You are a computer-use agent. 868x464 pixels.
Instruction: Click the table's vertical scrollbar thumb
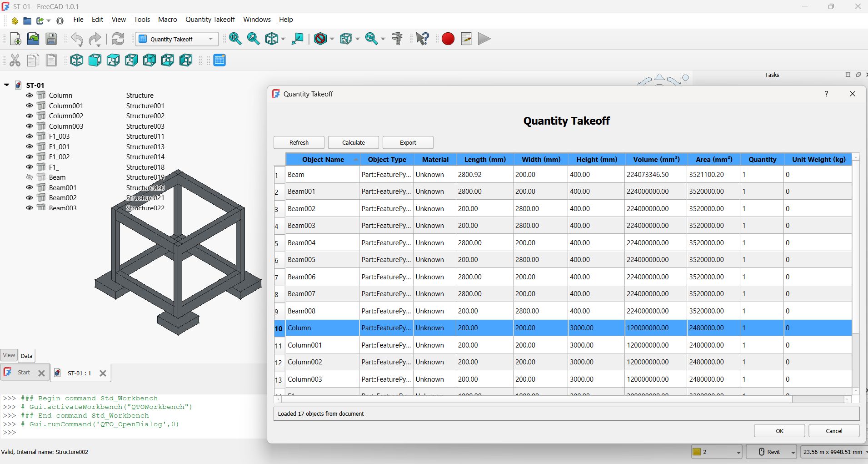[x=856, y=247]
